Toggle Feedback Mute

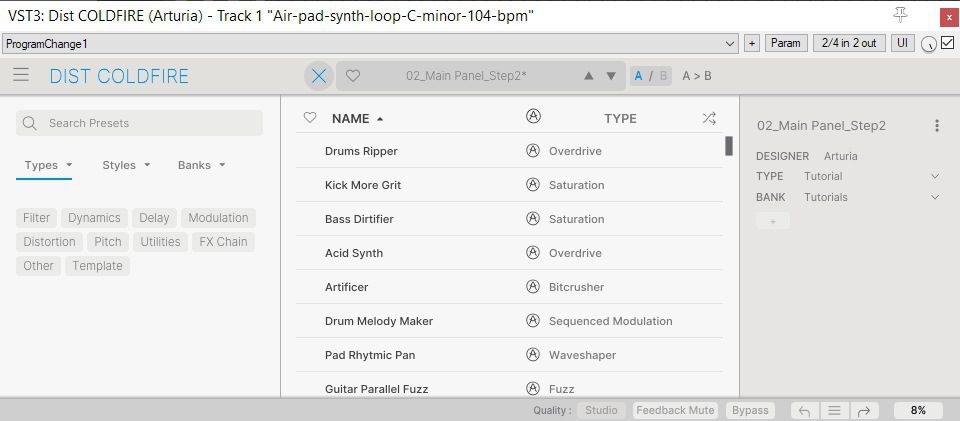coord(675,411)
